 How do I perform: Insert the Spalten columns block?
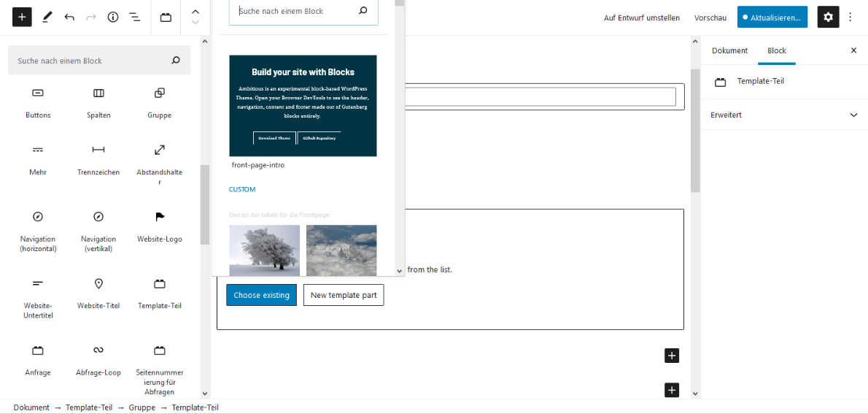pos(98,93)
